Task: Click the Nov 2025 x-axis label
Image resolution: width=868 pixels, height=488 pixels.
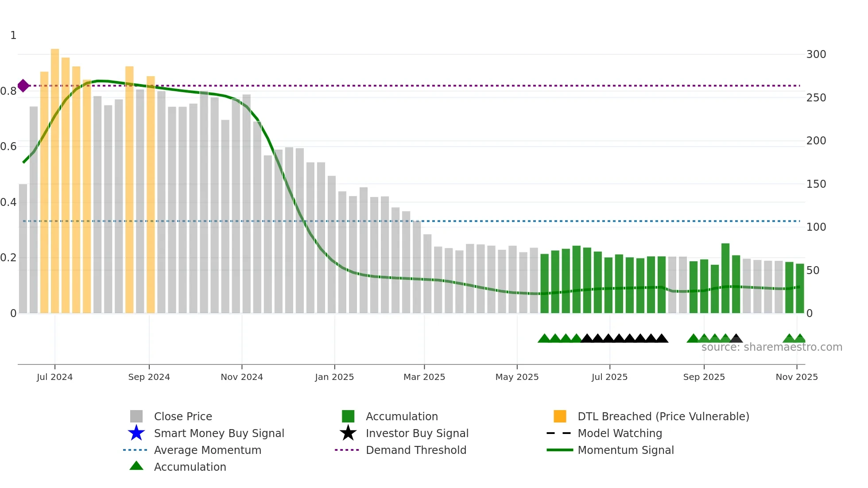Action: pos(796,377)
